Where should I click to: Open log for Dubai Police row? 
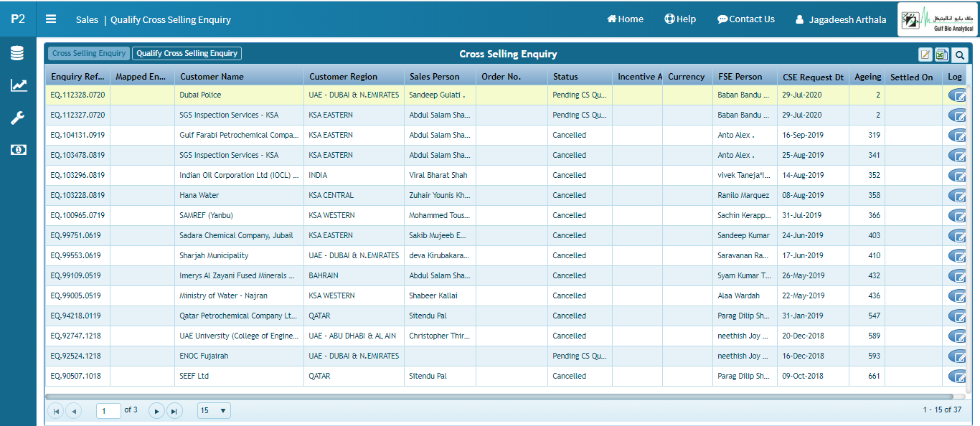point(958,95)
